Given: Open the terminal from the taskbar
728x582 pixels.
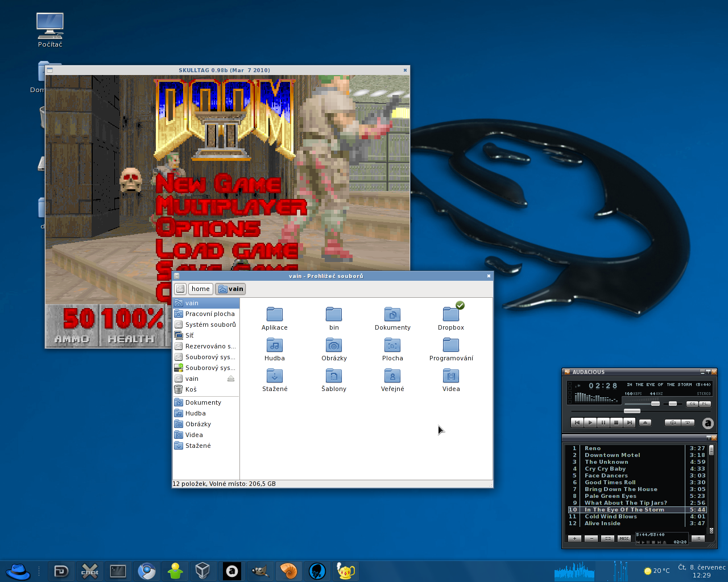Looking at the screenshot, I should click(118, 571).
